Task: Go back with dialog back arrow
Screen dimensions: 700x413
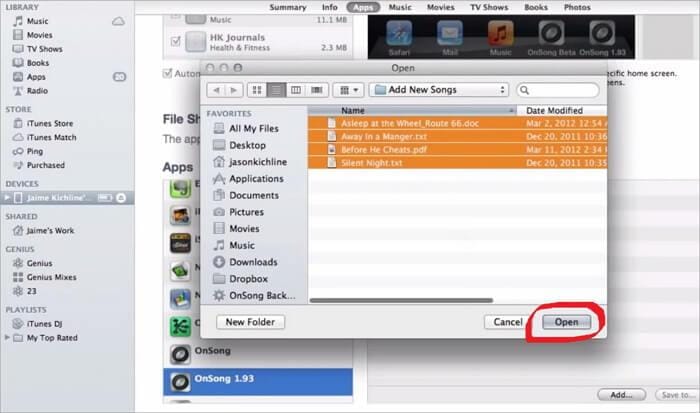Action: pos(216,90)
